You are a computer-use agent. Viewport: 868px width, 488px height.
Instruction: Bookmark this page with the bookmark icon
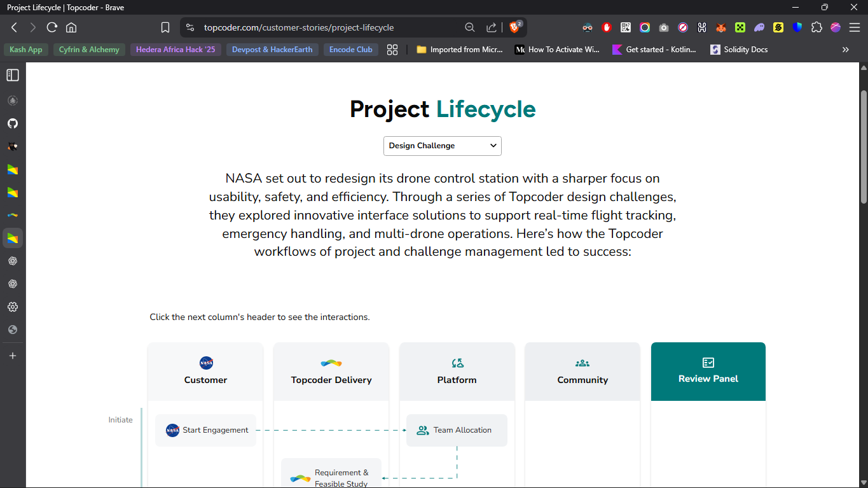pyautogui.click(x=165, y=27)
